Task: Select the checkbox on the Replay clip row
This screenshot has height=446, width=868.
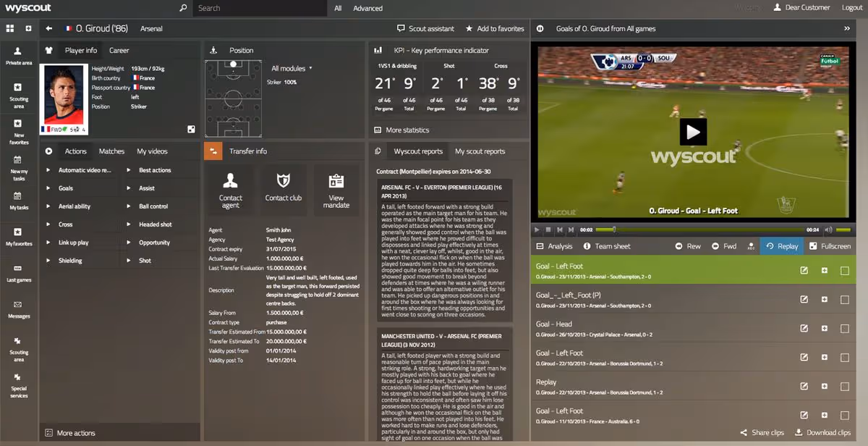Action: [x=844, y=387]
